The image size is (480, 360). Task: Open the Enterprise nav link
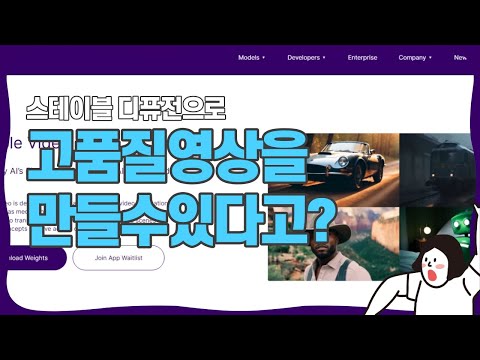362,57
